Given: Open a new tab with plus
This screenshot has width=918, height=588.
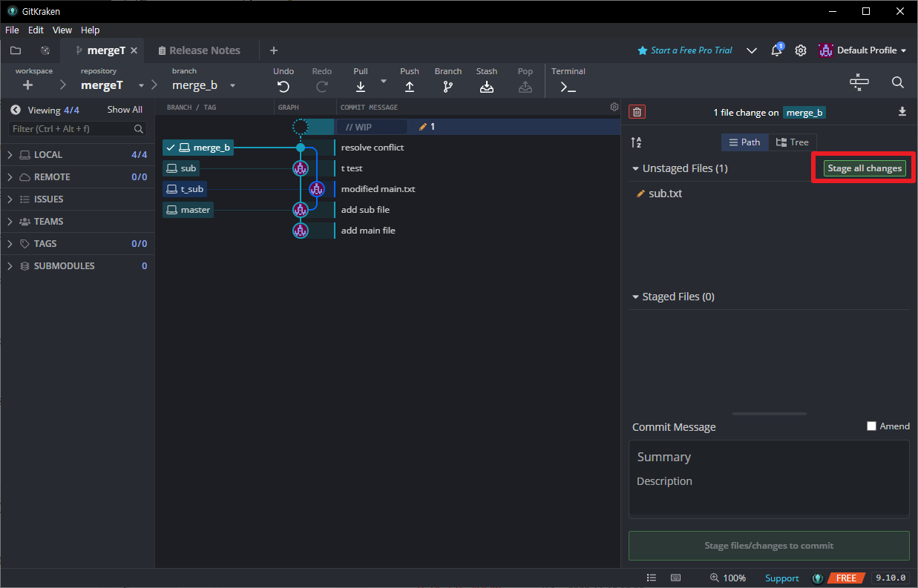Looking at the screenshot, I should [x=274, y=50].
